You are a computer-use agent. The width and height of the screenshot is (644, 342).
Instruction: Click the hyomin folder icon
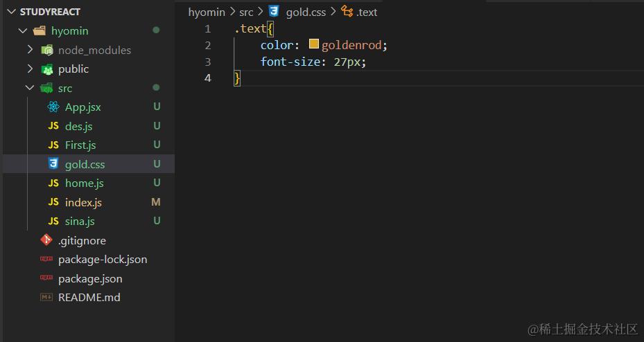pyautogui.click(x=40, y=30)
